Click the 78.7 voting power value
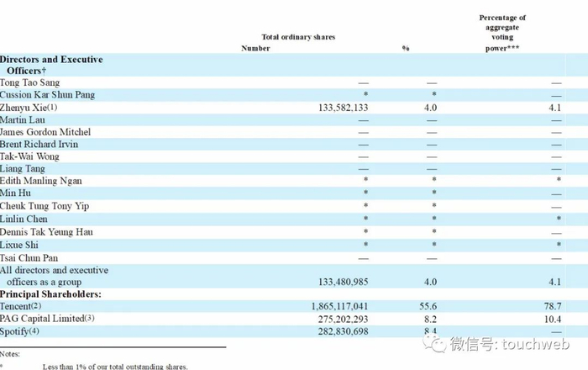This screenshot has width=588, height=370. click(x=553, y=307)
